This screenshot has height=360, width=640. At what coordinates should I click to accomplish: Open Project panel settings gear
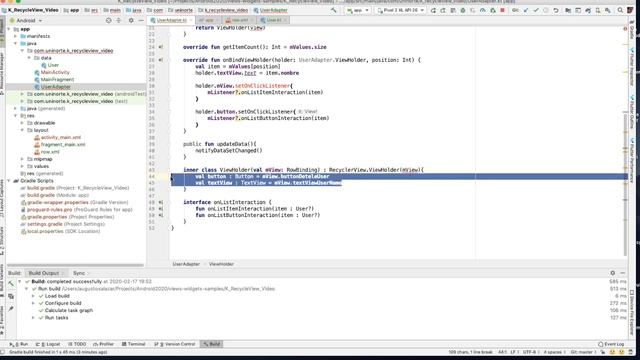[x=131, y=20]
